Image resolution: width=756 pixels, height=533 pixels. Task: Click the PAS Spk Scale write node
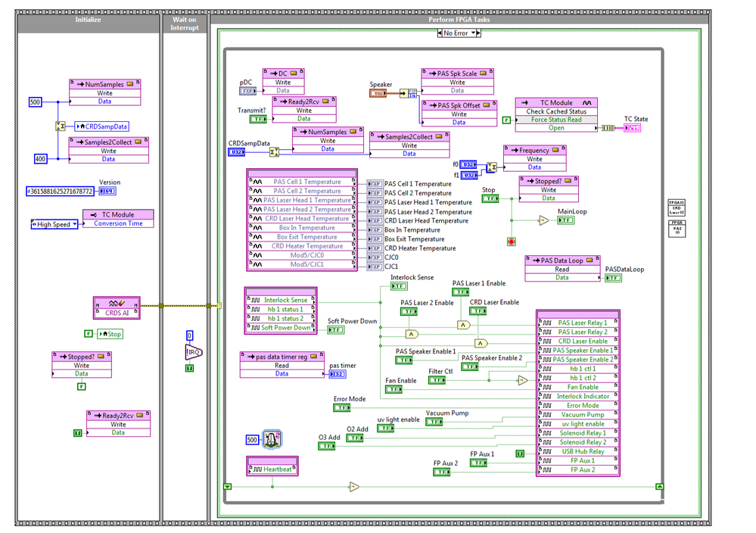(x=457, y=82)
